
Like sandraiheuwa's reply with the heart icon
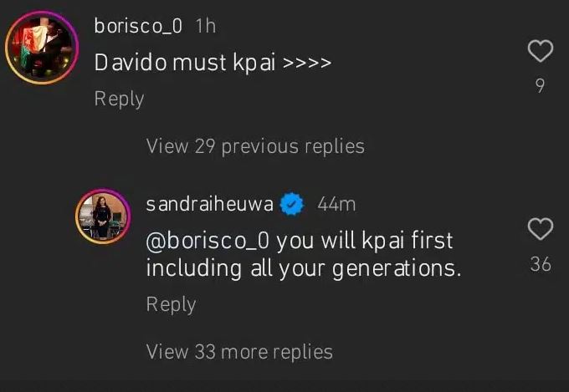click(541, 228)
